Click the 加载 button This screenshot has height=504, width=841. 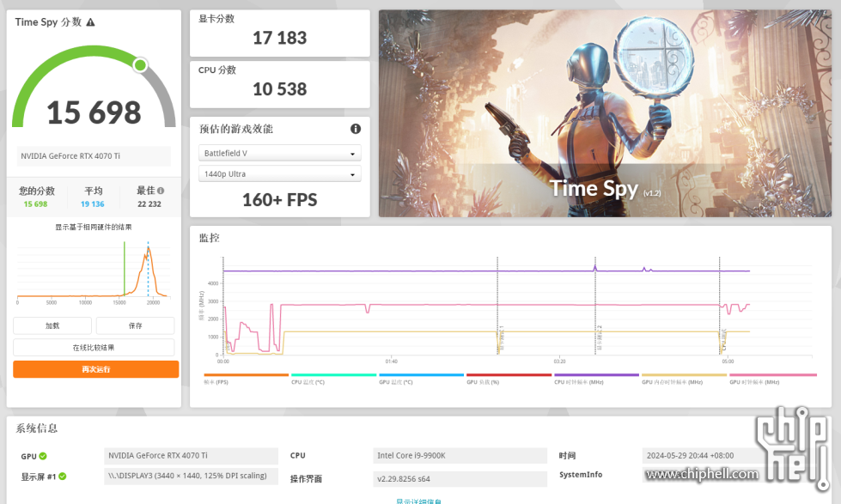pos(52,326)
